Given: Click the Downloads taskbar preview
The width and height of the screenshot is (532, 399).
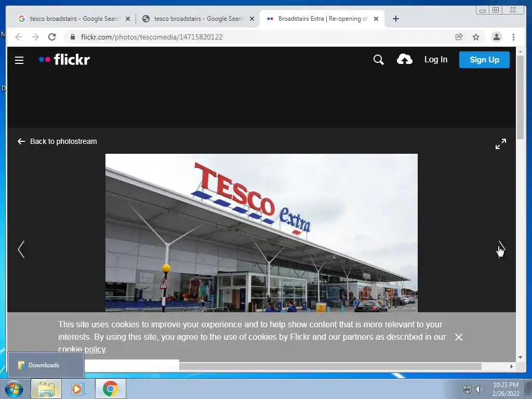Looking at the screenshot, I should click(x=46, y=365).
